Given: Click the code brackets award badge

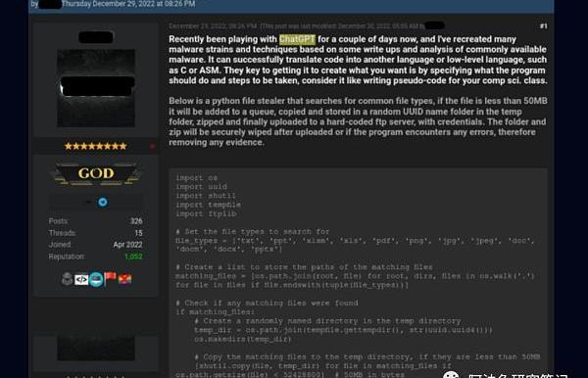Looking at the screenshot, I should point(81,279).
